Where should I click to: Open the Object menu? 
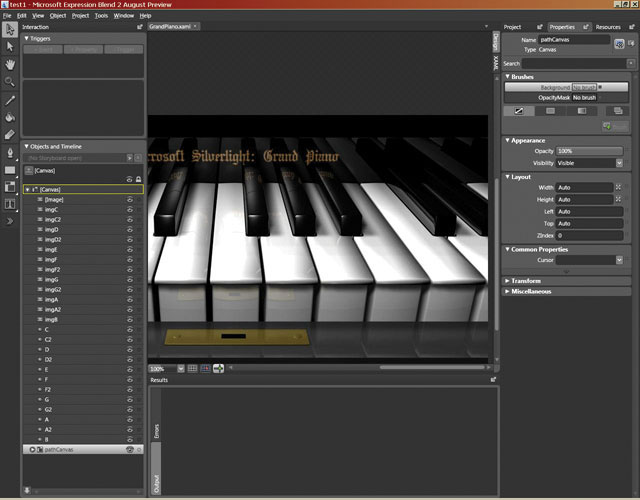tap(58, 16)
